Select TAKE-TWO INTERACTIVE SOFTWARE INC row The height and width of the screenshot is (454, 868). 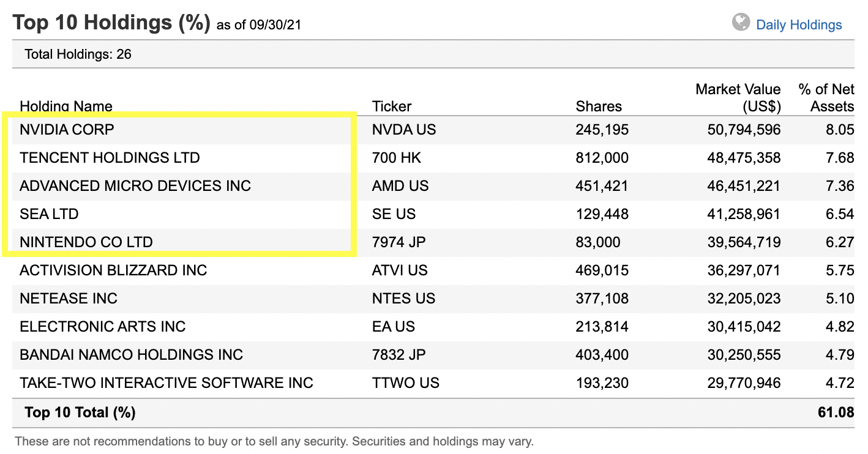166,383
